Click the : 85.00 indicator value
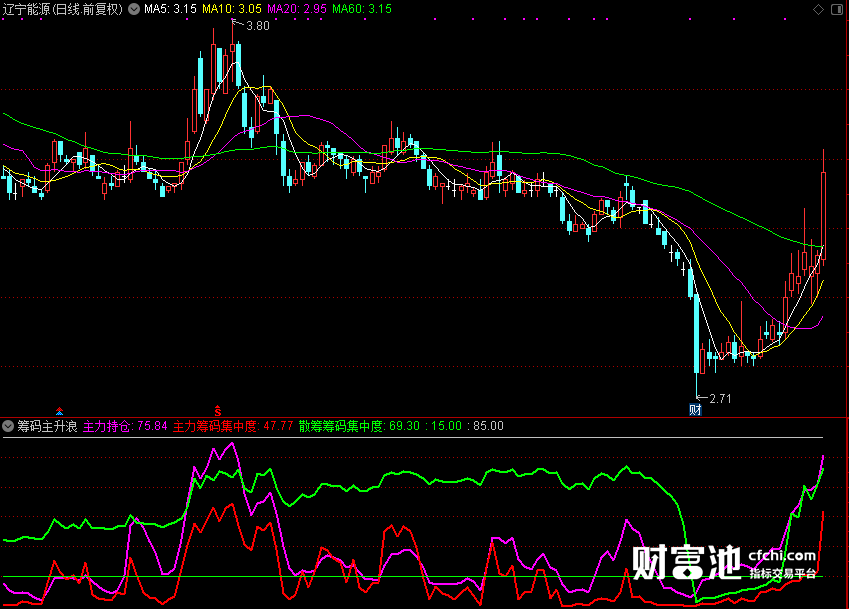Viewport: 849px width, 609px height. [486, 427]
